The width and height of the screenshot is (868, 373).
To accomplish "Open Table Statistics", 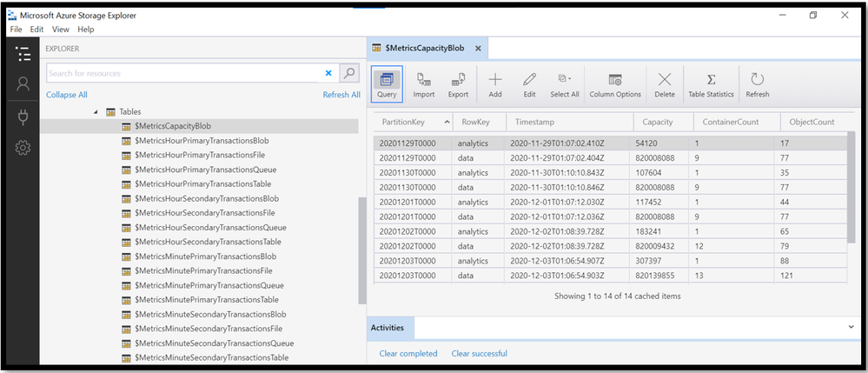I will 712,84.
